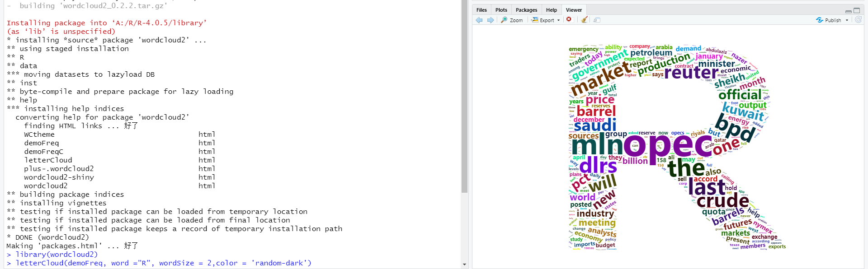The height and width of the screenshot is (269, 868).
Task: Click the word 'reuter' in the word cloud
Action: 691,72
